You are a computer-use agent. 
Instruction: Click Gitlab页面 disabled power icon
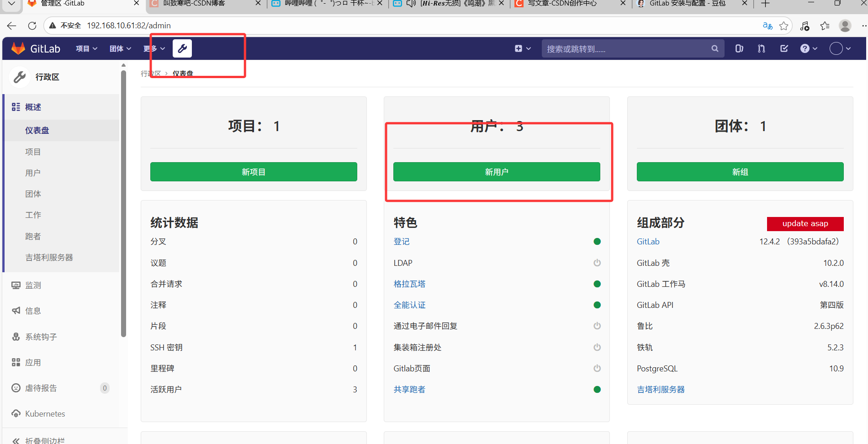pos(597,368)
